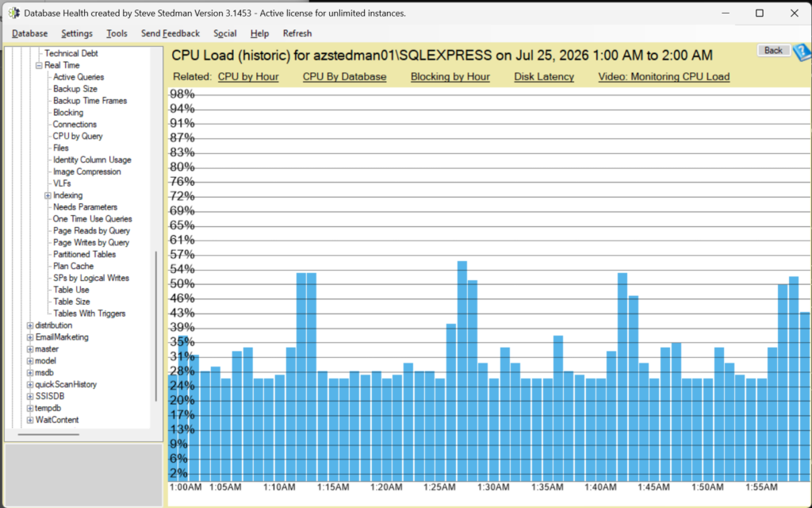812x508 pixels.
Task: Expand the tempdb database node
Action: pyautogui.click(x=30, y=409)
